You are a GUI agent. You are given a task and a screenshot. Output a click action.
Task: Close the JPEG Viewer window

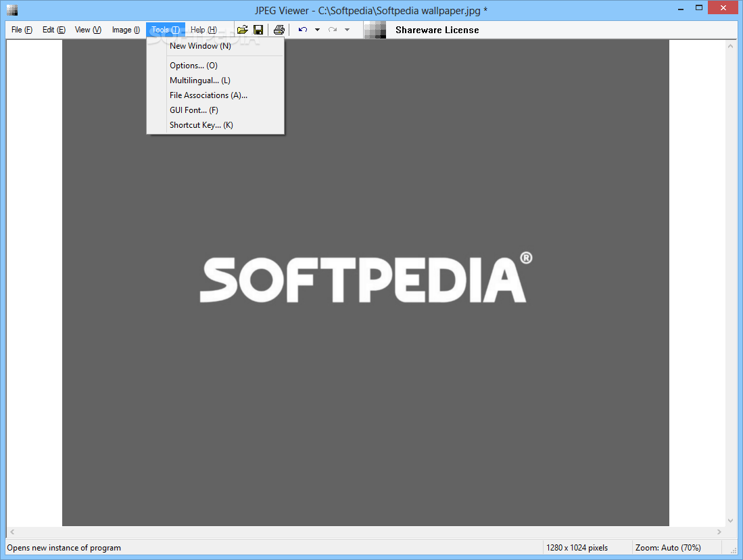point(723,8)
